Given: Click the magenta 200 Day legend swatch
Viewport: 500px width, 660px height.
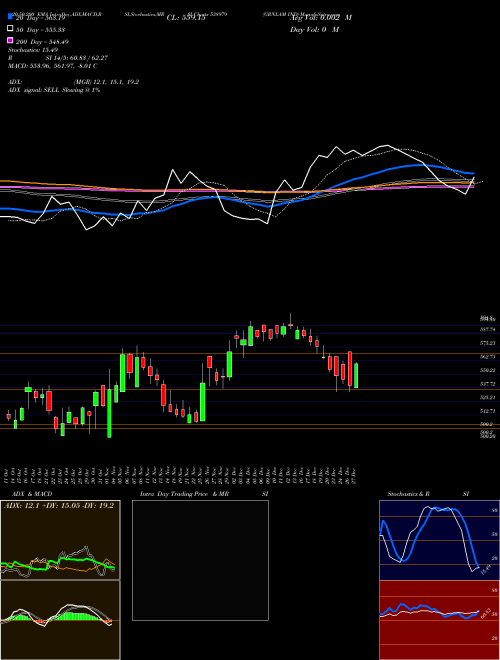Looking at the screenshot, I should pyautogui.click(x=10, y=41).
